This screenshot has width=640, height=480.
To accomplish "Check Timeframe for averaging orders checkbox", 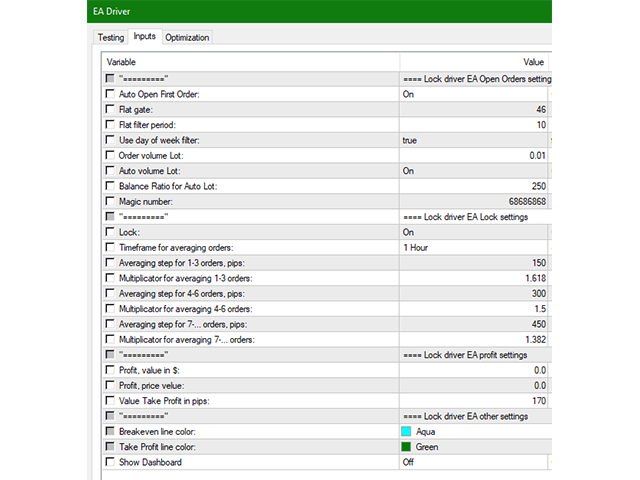I will (110, 247).
